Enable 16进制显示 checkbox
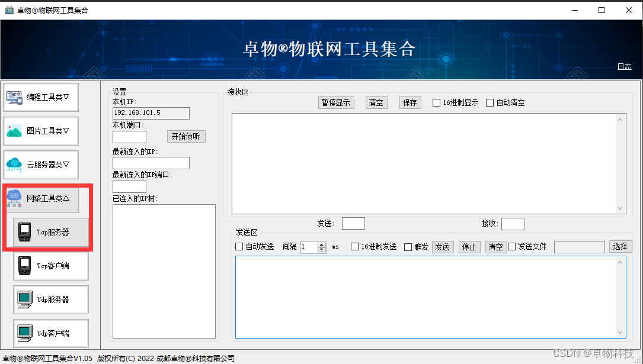This screenshot has height=364, width=643. click(436, 103)
